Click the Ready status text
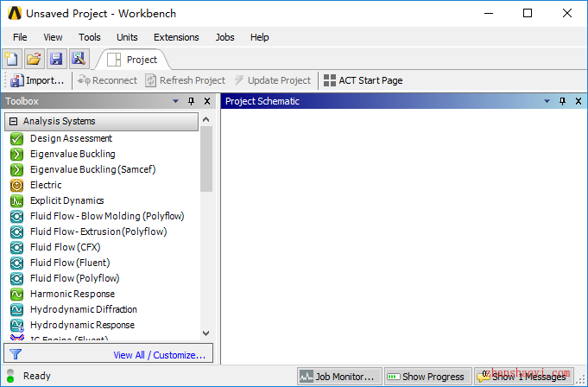This screenshot has width=588, height=387. (x=37, y=376)
